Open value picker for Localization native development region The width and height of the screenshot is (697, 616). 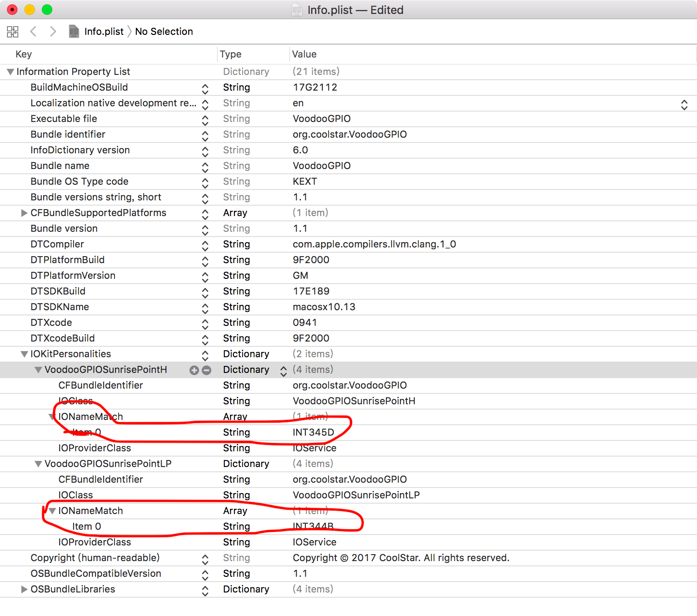[x=684, y=105]
